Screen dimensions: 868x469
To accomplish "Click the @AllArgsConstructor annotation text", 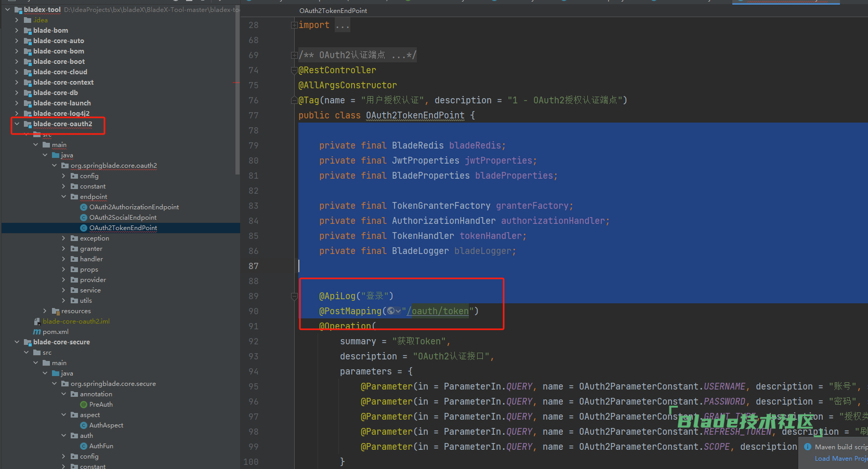I will pos(348,85).
